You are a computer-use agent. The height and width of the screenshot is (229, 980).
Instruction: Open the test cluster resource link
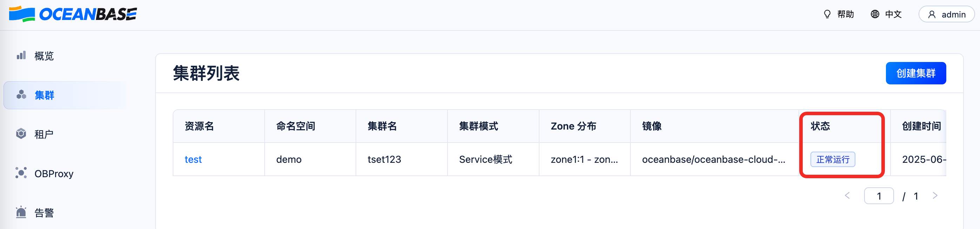click(193, 160)
